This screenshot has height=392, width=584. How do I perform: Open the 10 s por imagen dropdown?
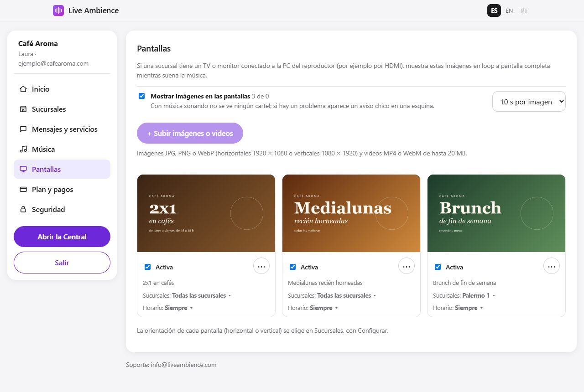[x=529, y=102]
